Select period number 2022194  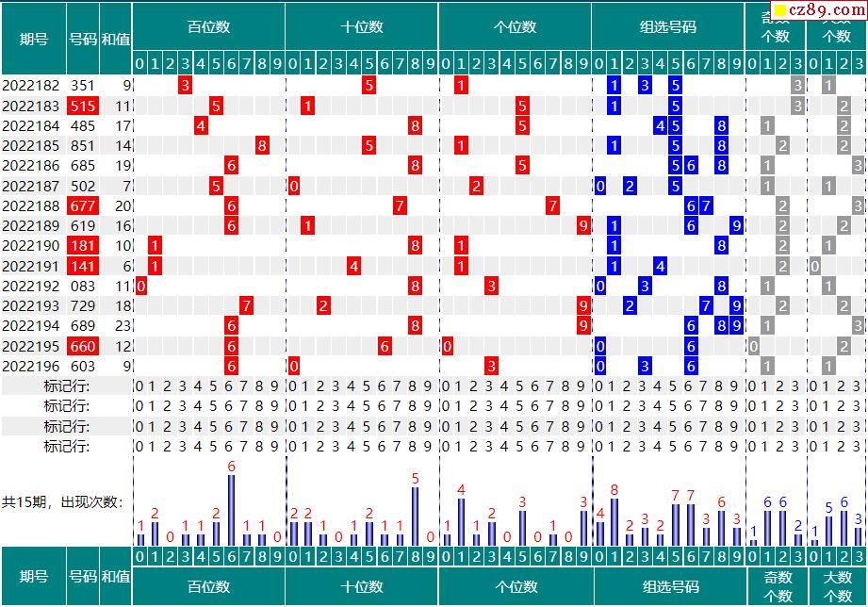[30, 326]
